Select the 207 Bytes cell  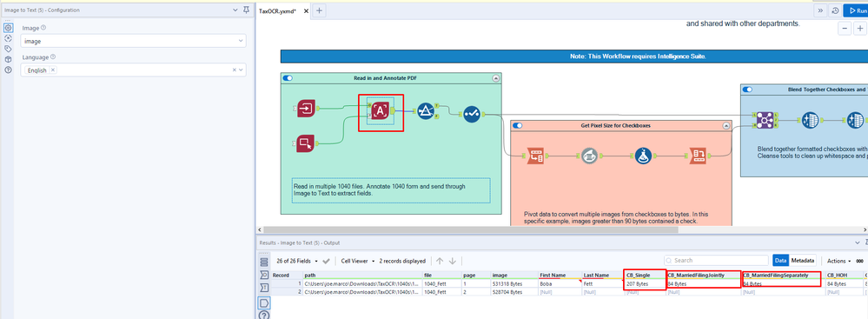point(645,283)
